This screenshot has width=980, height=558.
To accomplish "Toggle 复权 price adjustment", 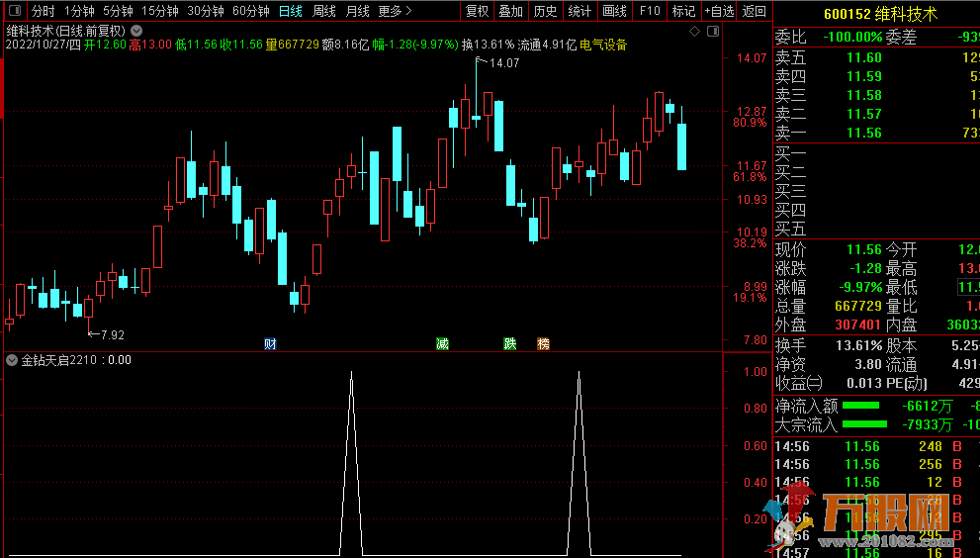I will pos(477,12).
